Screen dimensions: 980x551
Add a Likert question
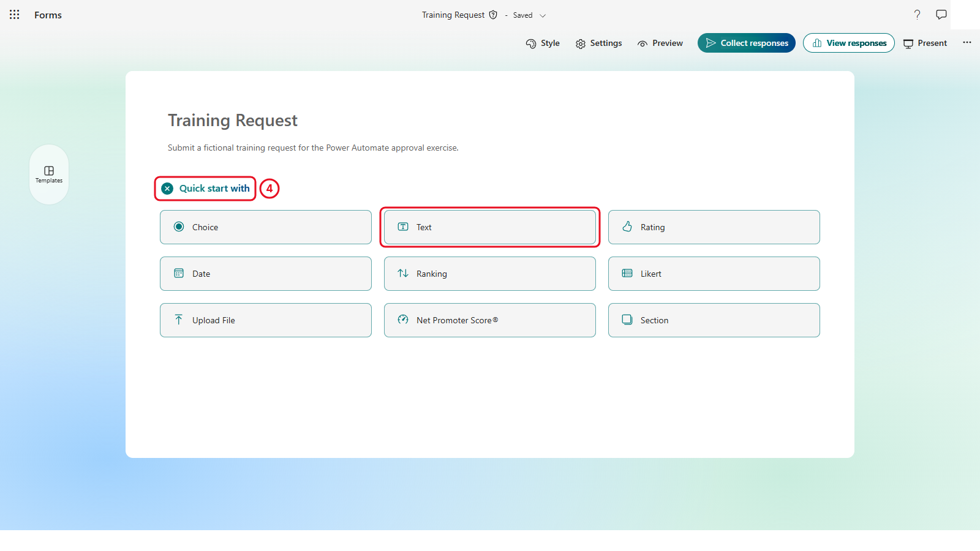tap(714, 274)
